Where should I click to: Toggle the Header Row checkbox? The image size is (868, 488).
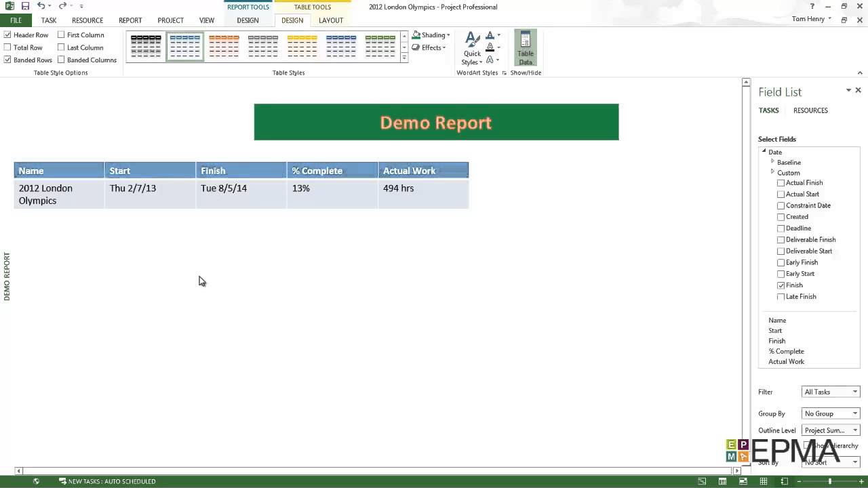[x=7, y=35]
